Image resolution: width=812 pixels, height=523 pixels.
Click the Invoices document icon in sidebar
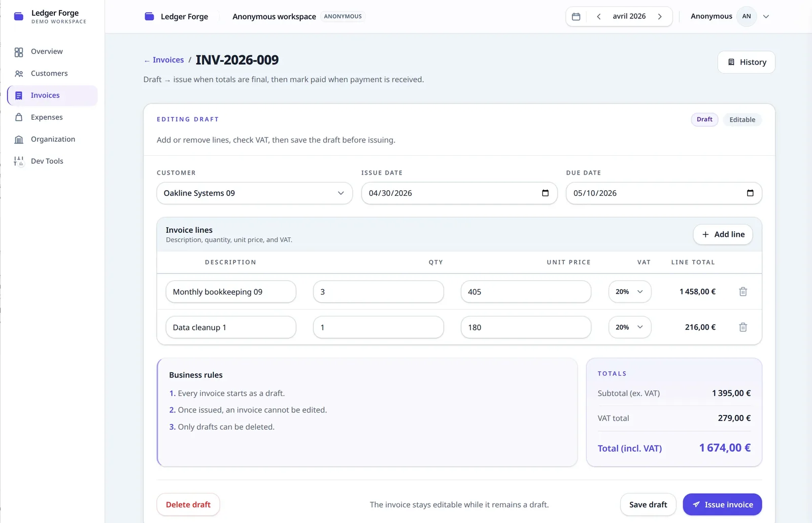[19, 95]
